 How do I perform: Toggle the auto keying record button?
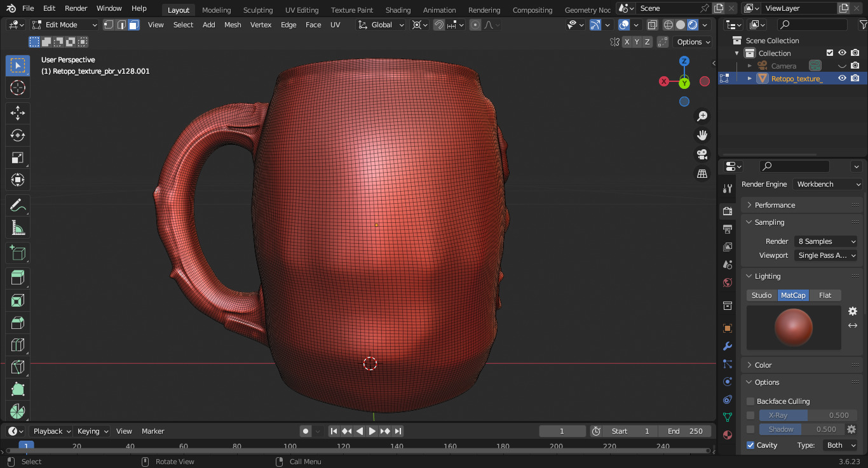coord(306,431)
